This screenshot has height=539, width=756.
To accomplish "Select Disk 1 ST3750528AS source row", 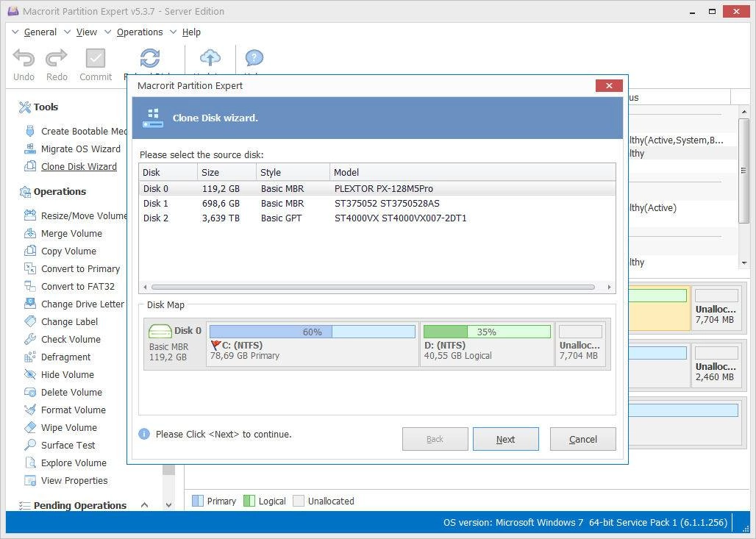I will pos(377,204).
